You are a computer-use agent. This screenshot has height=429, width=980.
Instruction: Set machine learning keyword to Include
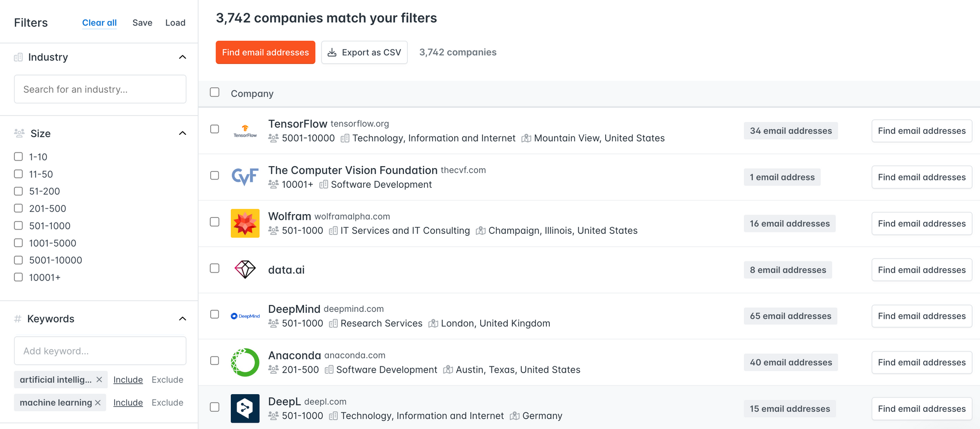[x=128, y=403]
